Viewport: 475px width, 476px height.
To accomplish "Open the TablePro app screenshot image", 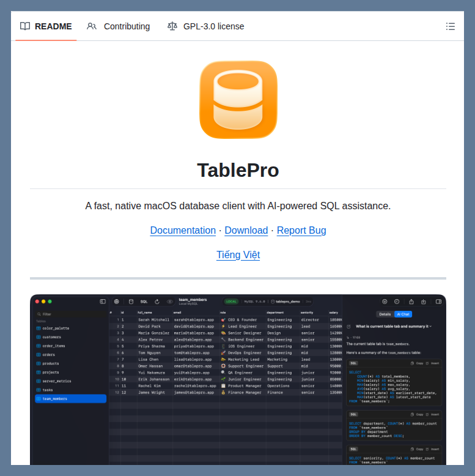I will click(x=238, y=379).
